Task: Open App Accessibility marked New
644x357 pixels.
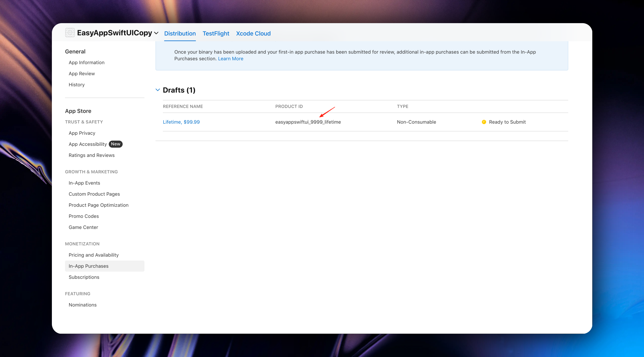Action: [88, 144]
